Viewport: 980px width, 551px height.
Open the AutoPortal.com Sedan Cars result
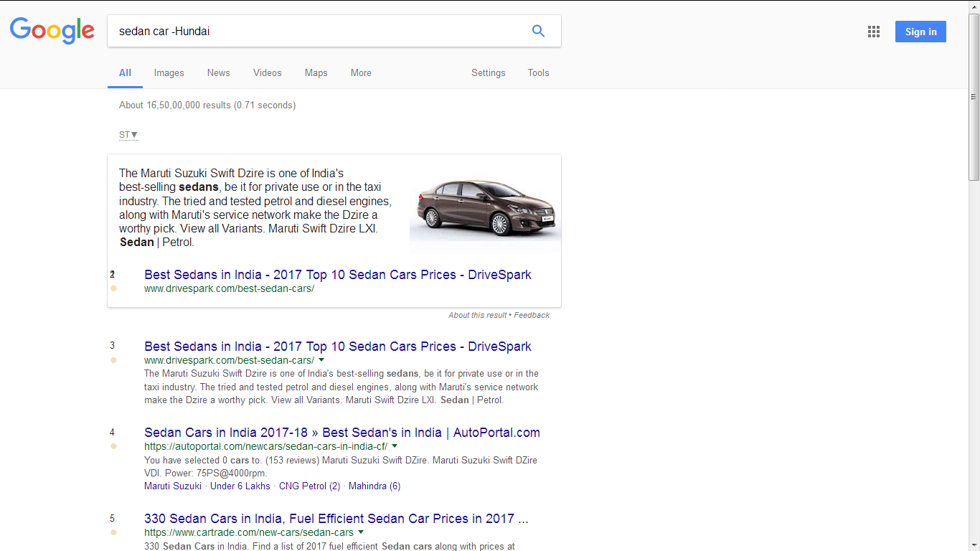342,433
